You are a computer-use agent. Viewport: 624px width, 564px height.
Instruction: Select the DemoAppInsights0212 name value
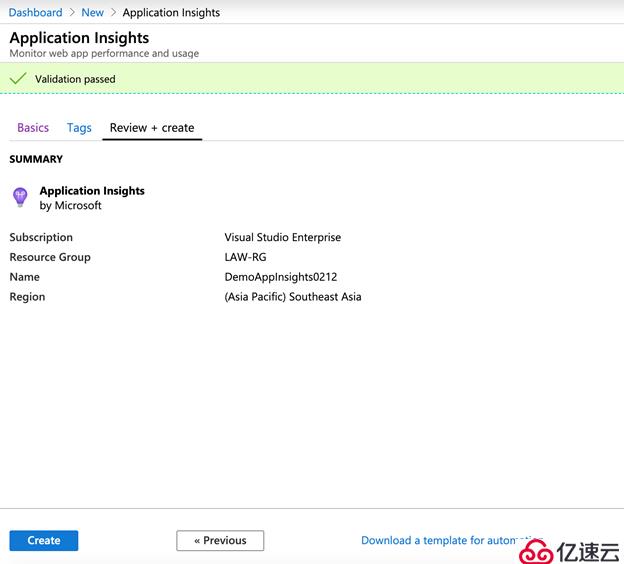pos(281,277)
